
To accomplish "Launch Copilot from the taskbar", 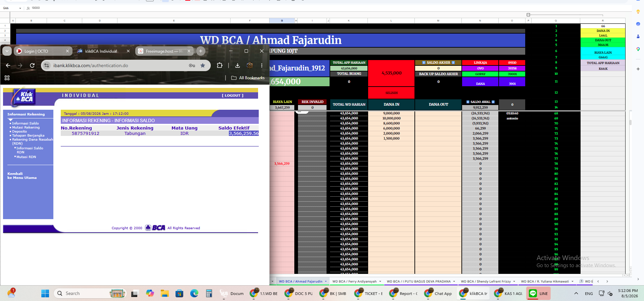I will pos(150,294).
